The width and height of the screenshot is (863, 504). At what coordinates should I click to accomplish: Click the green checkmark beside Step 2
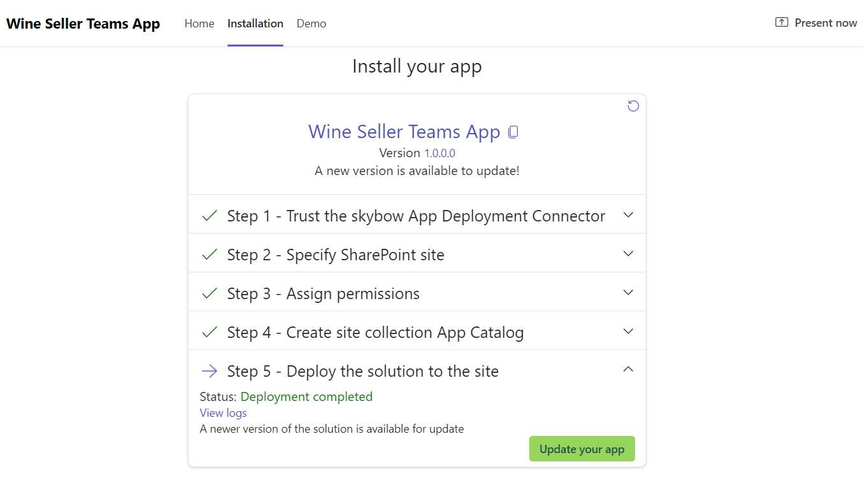point(210,255)
